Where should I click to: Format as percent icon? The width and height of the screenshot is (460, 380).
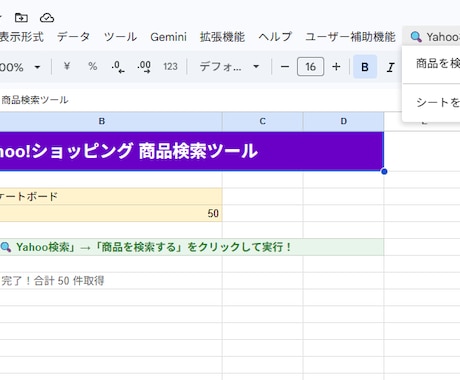point(93,67)
